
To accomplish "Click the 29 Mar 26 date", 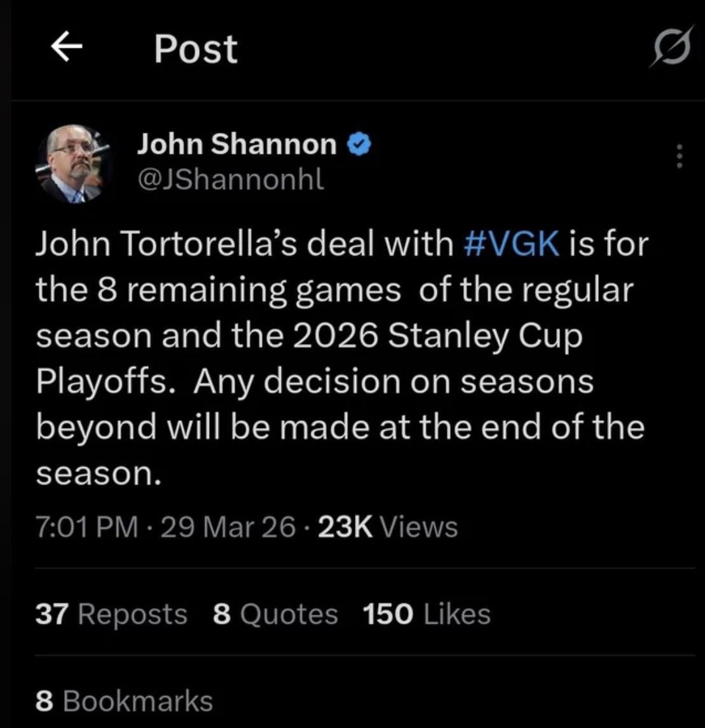I will [x=228, y=527].
